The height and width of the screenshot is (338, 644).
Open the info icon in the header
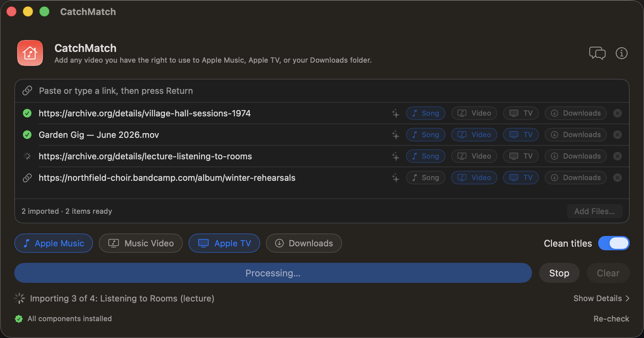click(621, 53)
